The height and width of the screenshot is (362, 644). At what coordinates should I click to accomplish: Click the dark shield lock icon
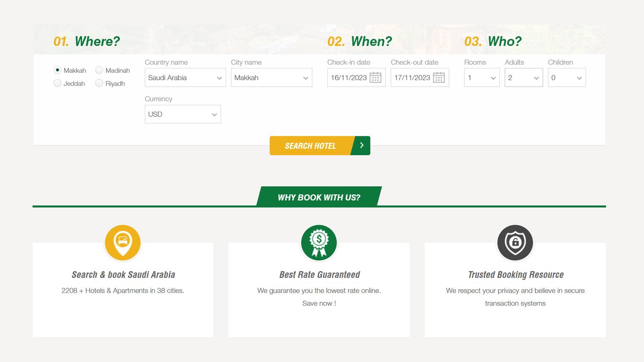tap(515, 242)
